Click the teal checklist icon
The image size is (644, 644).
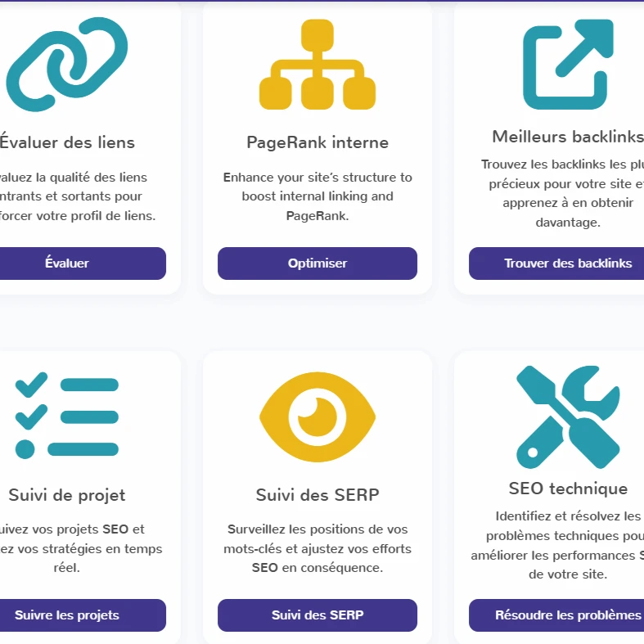pos(67,417)
